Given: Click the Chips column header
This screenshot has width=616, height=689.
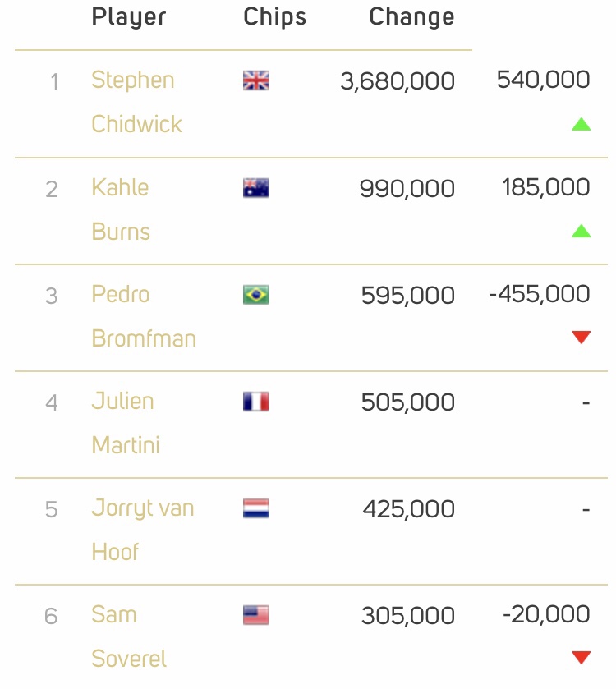Looking at the screenshot, I should (x=274, y=16).
